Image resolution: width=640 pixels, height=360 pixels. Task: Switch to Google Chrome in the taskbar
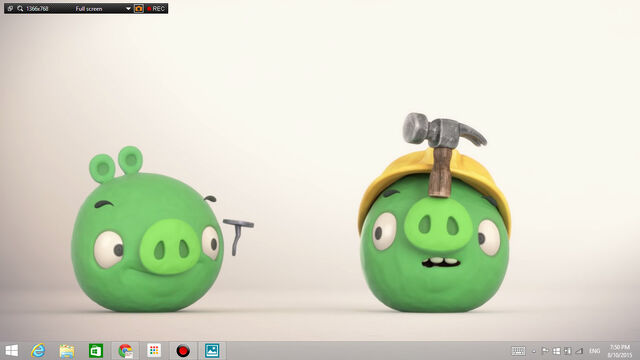click(x=126, y=351)
